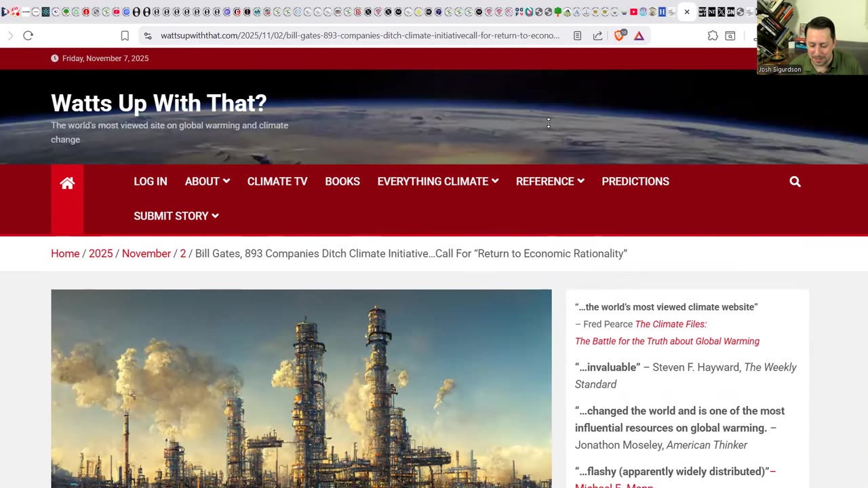Click the day 2 breadcrumb link
The image size is (868, 488).
coord(182,253)
